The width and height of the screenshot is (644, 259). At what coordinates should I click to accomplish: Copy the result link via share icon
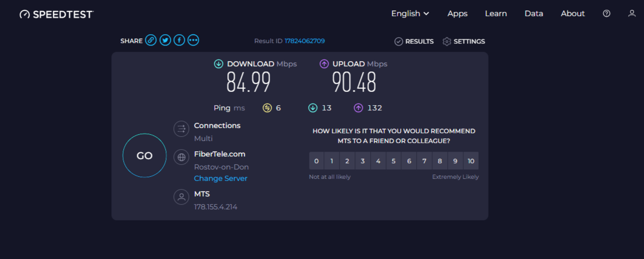[x=151, y=40]
